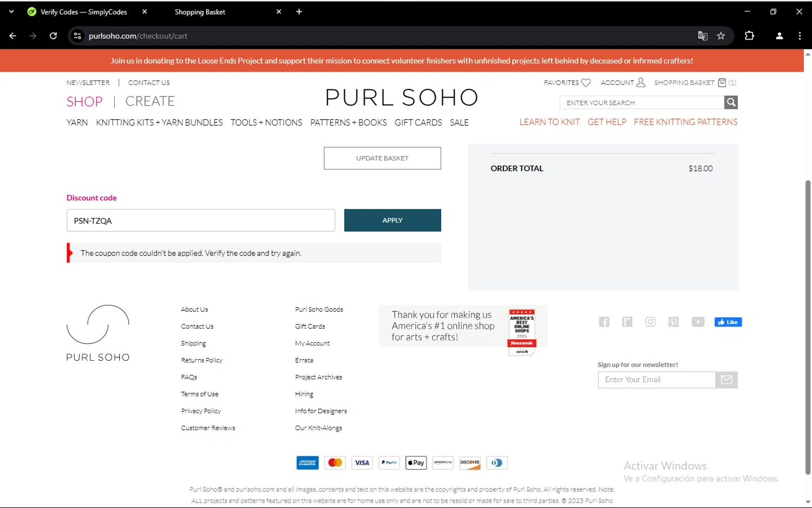
Task: Submit newsletter email envelope icon
Action: (x=726, y=380)
